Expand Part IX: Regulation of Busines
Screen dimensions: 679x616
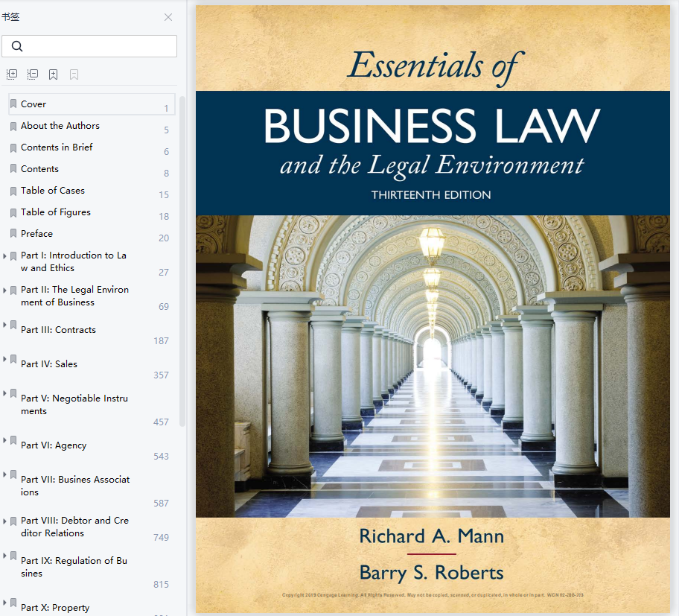coord(4,556)
